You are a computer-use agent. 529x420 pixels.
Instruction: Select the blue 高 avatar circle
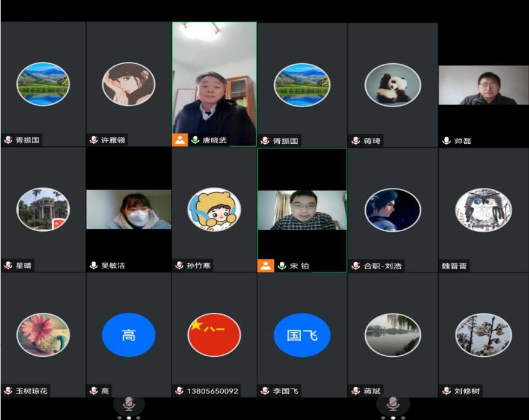pos(129,335)
